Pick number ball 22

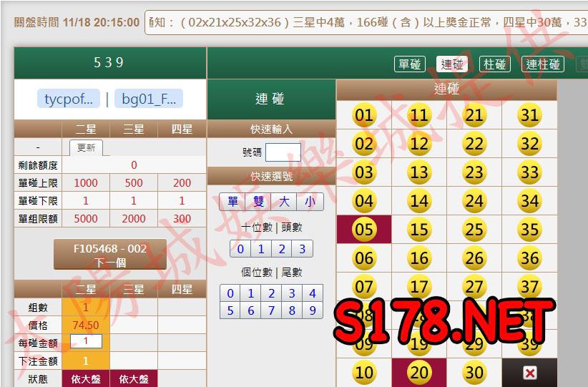coord(474,144)
